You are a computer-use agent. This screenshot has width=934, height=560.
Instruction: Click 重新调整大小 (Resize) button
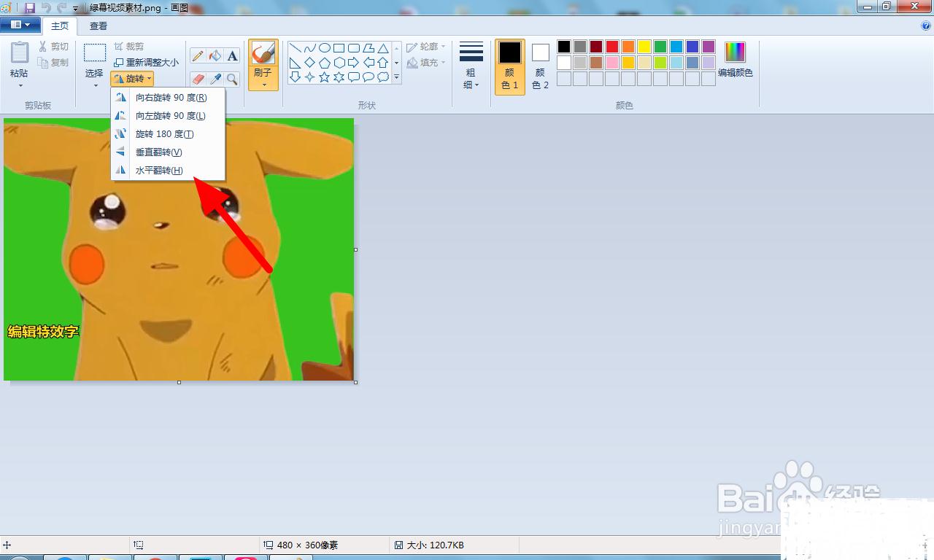click(x=146, y=63)
